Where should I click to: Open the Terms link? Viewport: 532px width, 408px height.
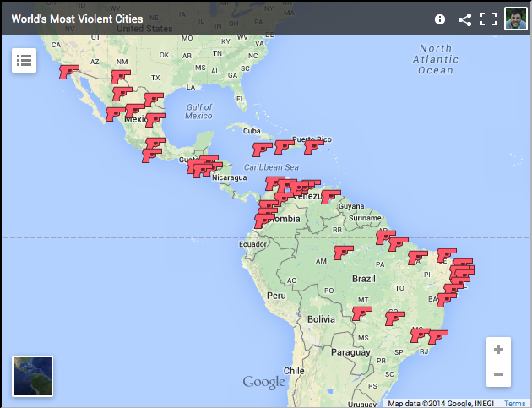514,403
